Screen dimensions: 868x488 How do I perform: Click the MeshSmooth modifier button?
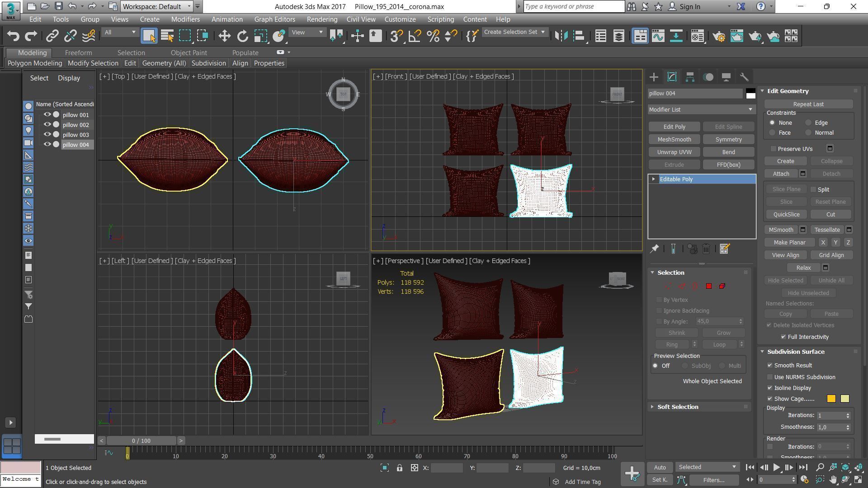point(674,140)
